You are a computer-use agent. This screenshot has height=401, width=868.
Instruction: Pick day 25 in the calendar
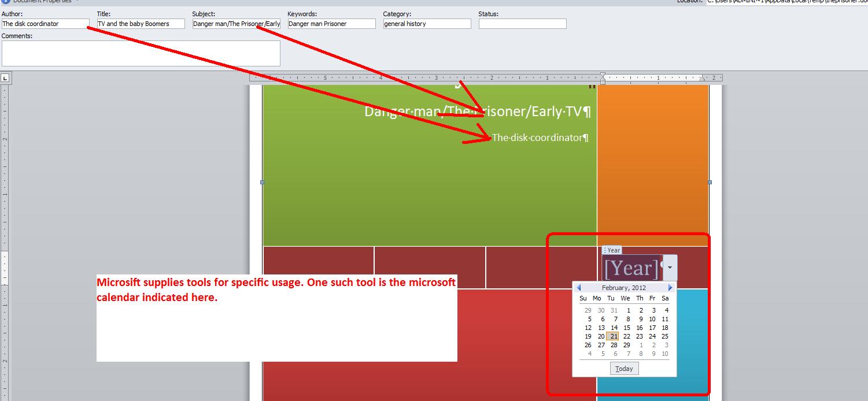665,336
